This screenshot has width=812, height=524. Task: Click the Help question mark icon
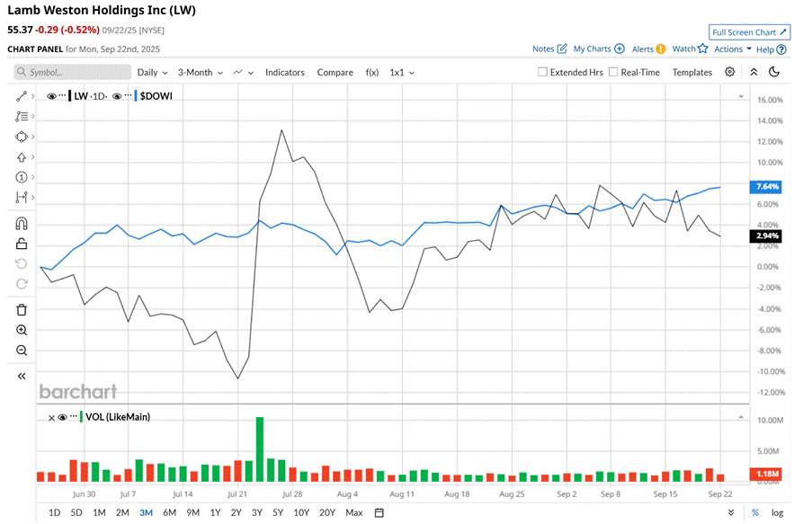tap(781, 49)
